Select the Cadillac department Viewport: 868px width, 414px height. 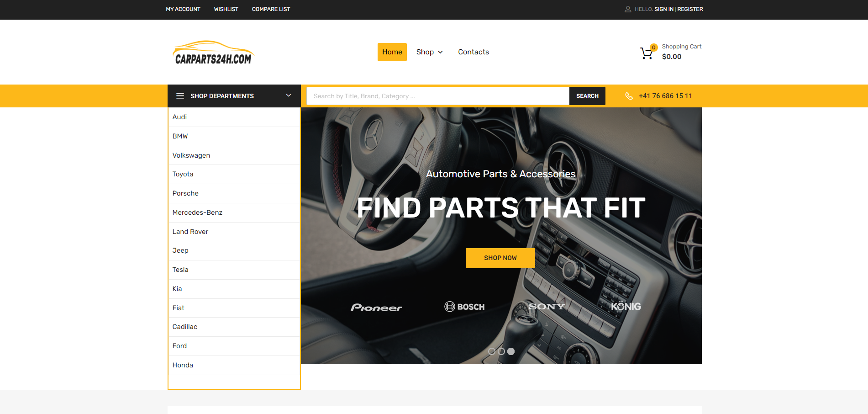coord(234,327)
